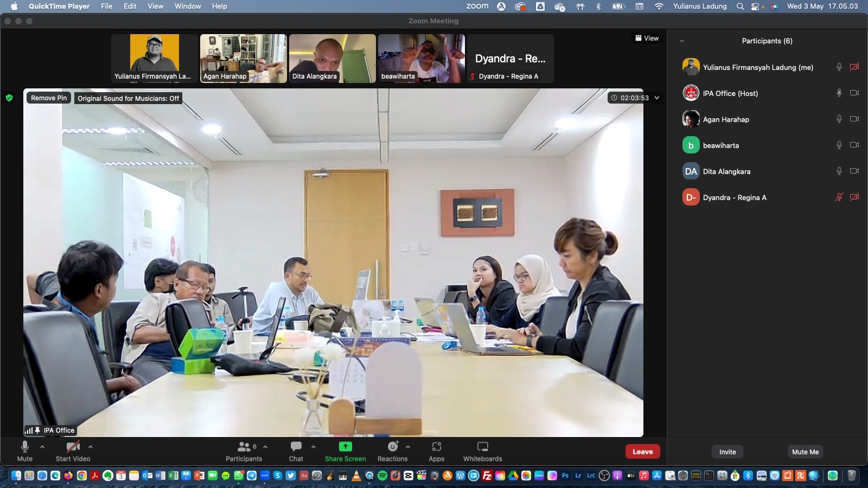Screen dimensions: 868x488
Task: Expand video options arrow beside Start Video
Action: tap(91, 447)
